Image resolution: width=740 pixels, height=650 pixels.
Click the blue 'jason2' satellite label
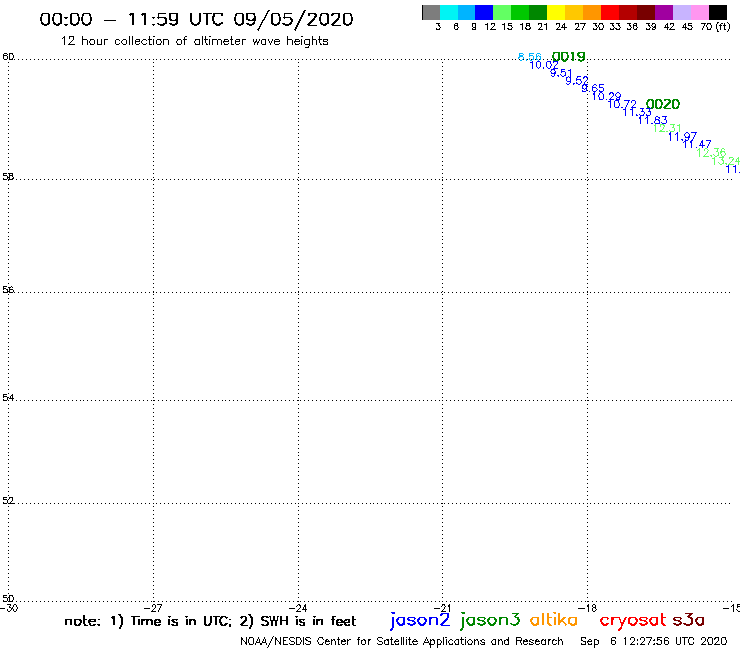420,620
